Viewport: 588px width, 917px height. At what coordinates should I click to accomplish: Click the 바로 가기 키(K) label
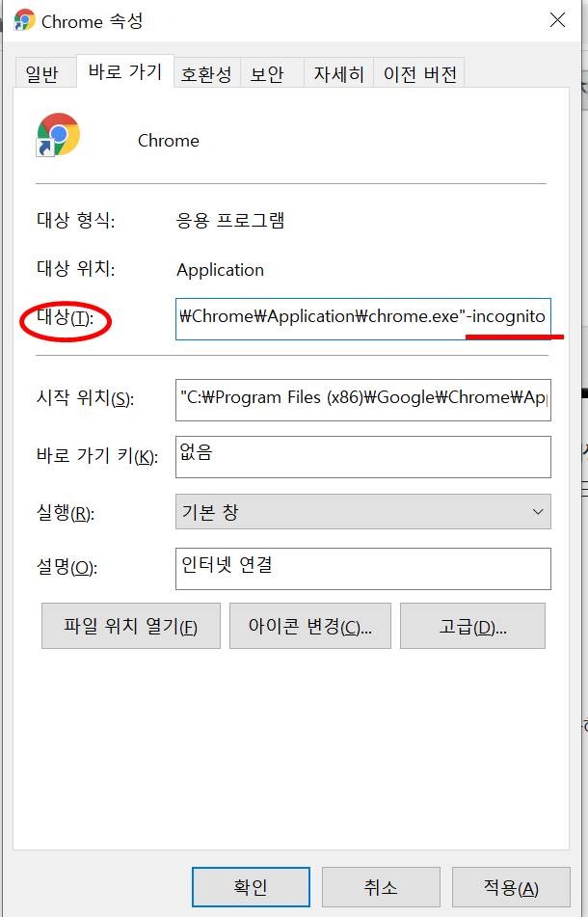97,455
